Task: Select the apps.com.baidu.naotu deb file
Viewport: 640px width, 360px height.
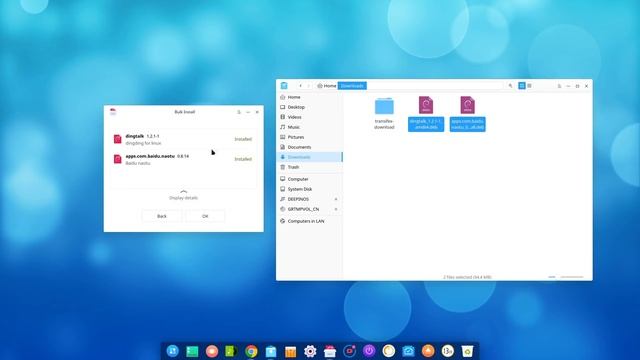Action: pos(467,114)
